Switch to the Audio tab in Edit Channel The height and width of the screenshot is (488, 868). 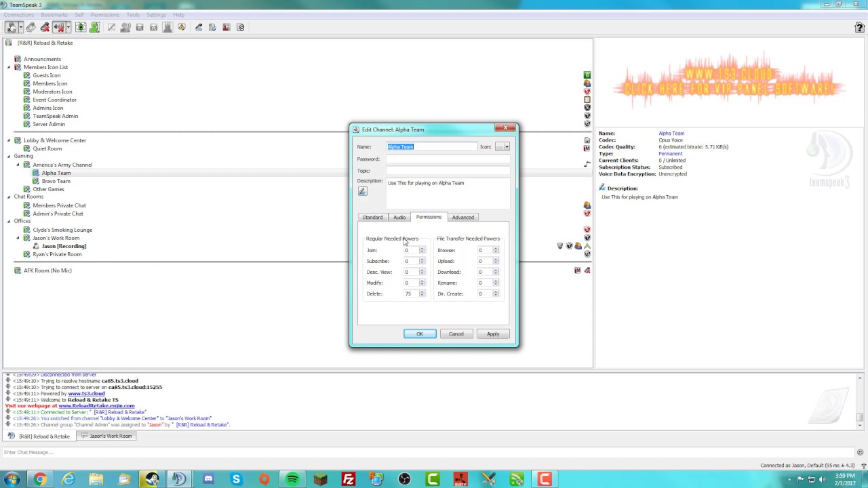tap(399, 217)
